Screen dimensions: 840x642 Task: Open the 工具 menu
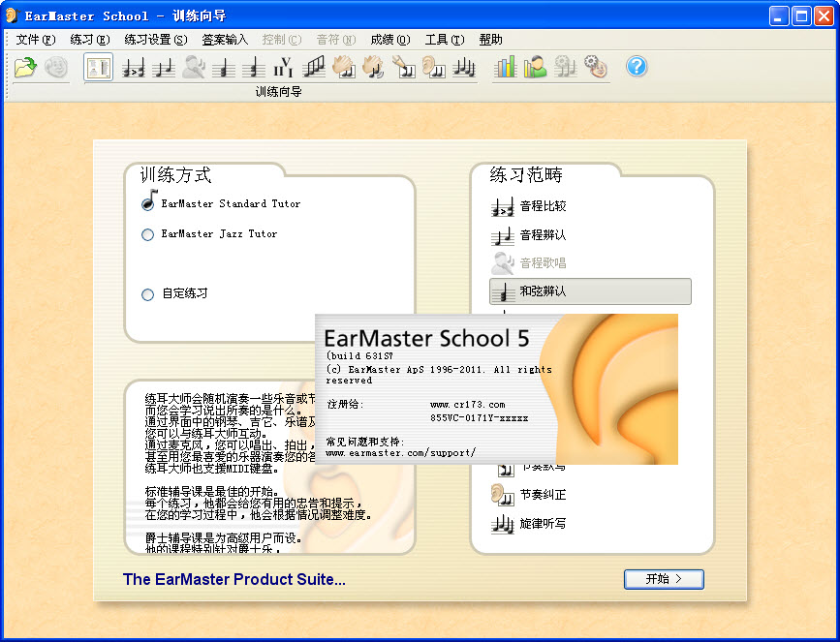(444, 40)
